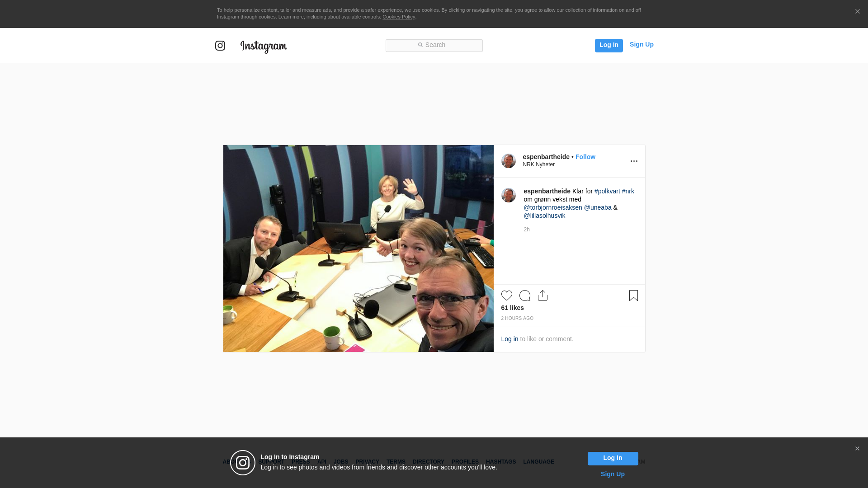Open the #polkvart hashtag
868x488 pixels.
click(607, 191)
